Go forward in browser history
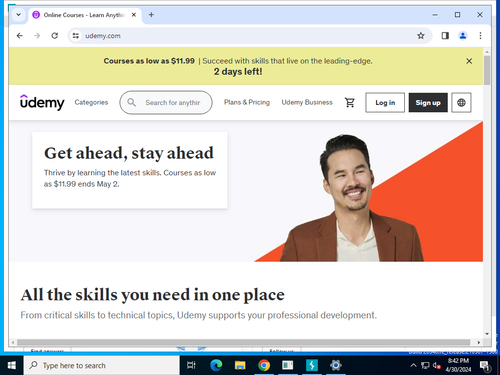This screenshot has height=375, width=500. point(37,36)
